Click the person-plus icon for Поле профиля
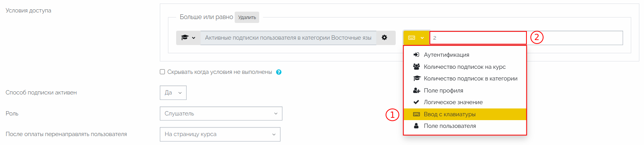The image size is (644, 145). [416, 91]
